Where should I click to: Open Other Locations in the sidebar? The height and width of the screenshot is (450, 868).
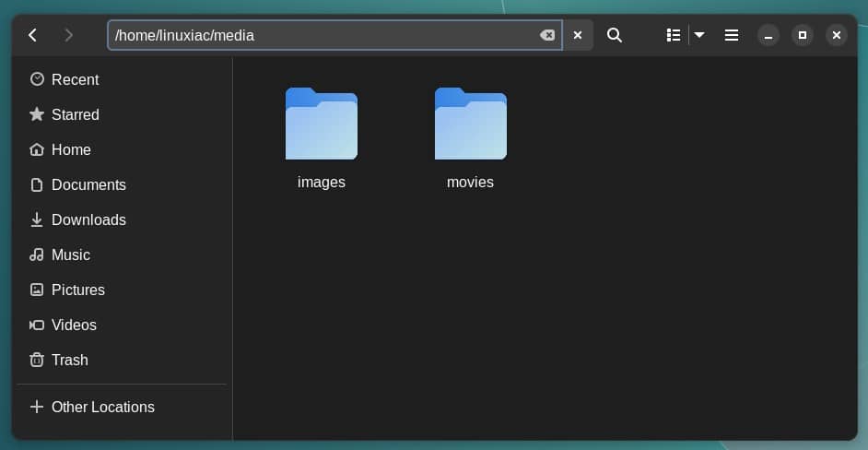[122, 407]
